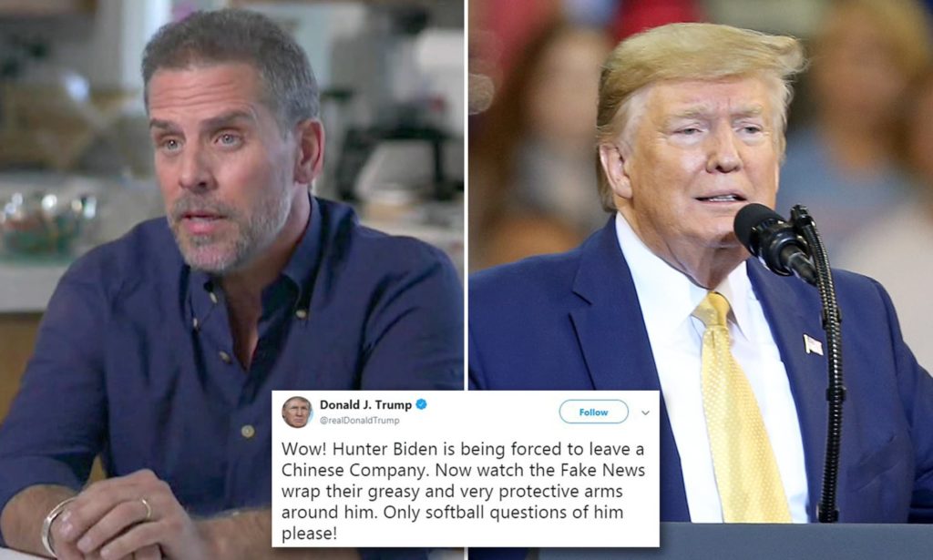Click the American flag lapel pin

[813, 344]
